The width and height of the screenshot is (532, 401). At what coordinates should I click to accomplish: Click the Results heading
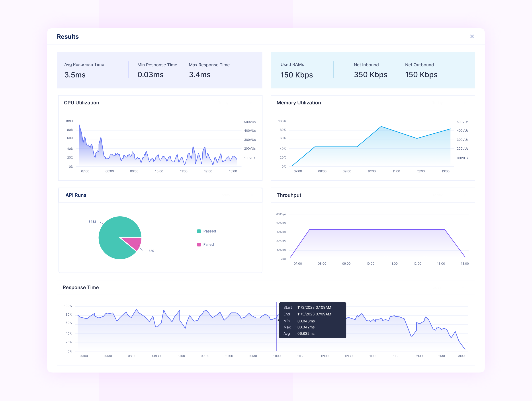68,37
